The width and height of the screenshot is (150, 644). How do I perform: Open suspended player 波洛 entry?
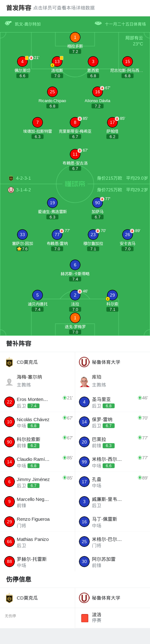pyautogui.click(x=112, y=618)
